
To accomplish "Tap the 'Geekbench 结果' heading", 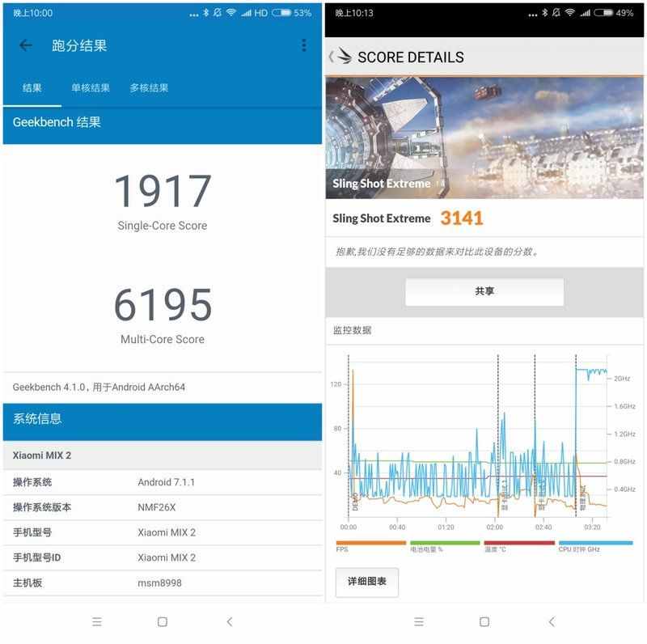I will (57, 122).
